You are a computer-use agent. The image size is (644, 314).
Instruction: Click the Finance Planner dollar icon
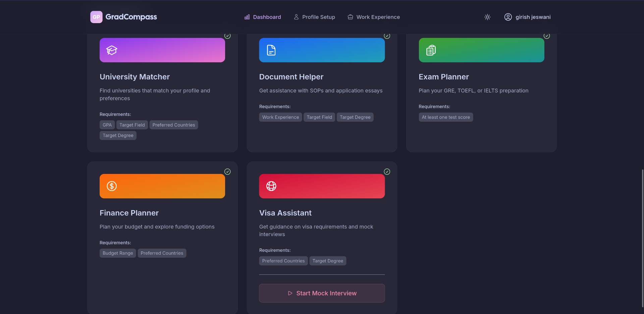[112, 186]
